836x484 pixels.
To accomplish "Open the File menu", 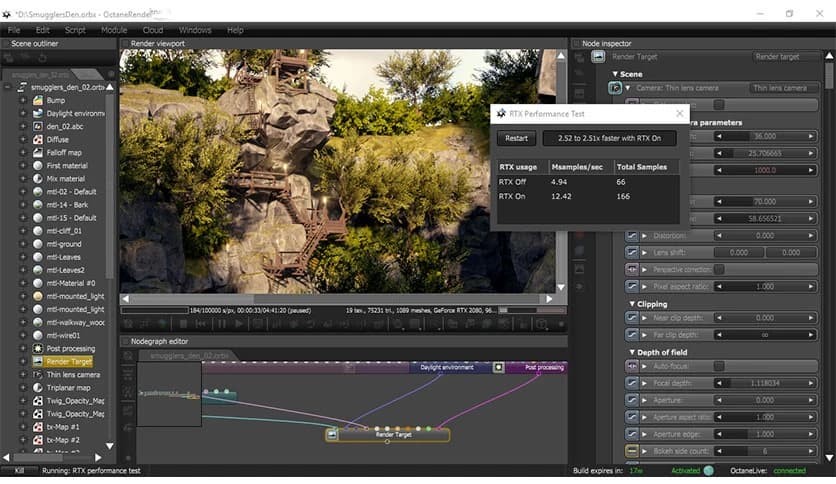I will [x=14, y=30].
